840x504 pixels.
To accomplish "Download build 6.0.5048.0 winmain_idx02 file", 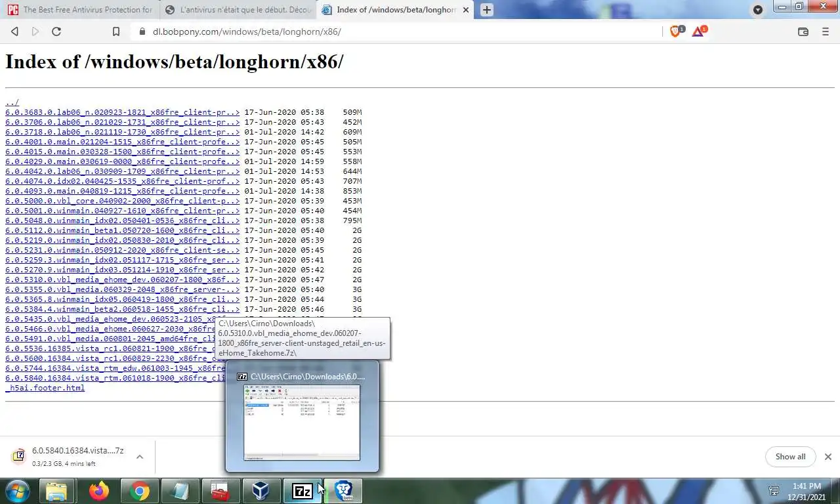I will [x=123, y=220].
